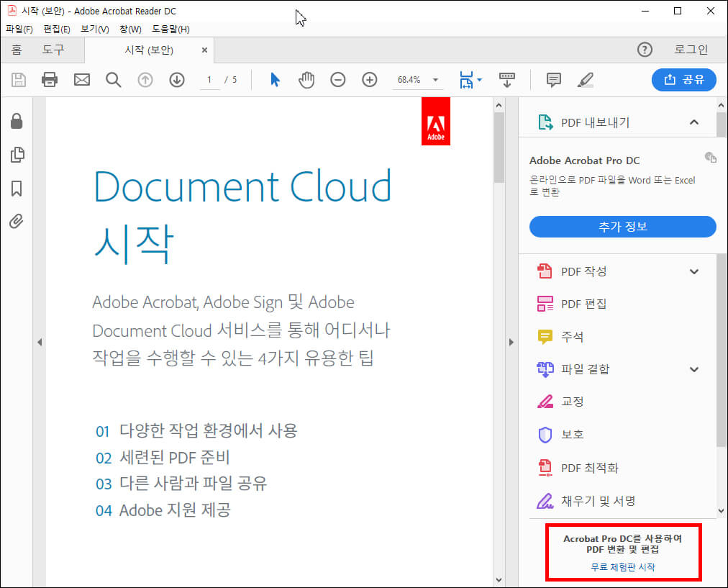Close the 시작 (보안) document tab
Screen dimensions: 728x588
point(204,50)
